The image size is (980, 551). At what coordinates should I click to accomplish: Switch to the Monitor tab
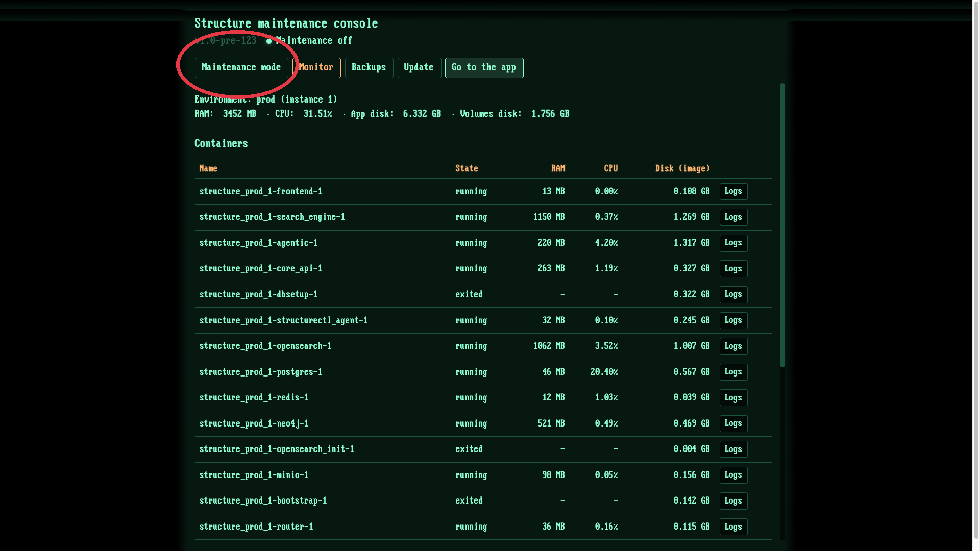[x=316, y=67]
